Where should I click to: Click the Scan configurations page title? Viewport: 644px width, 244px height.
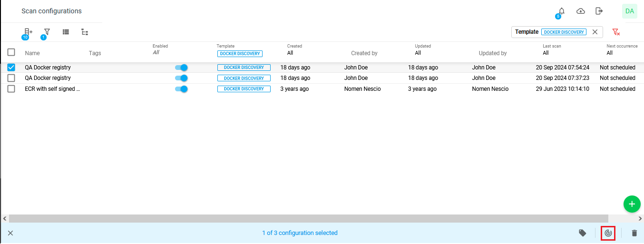[x=51, y=11]
